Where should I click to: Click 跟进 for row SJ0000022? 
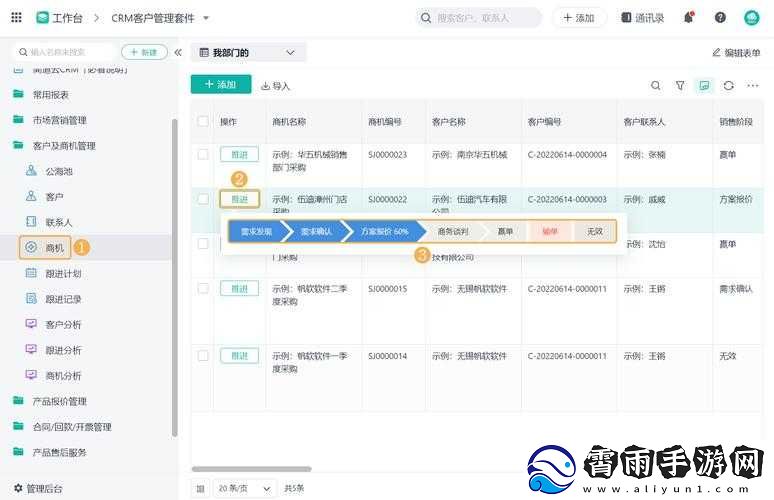(x=239, y=199)
